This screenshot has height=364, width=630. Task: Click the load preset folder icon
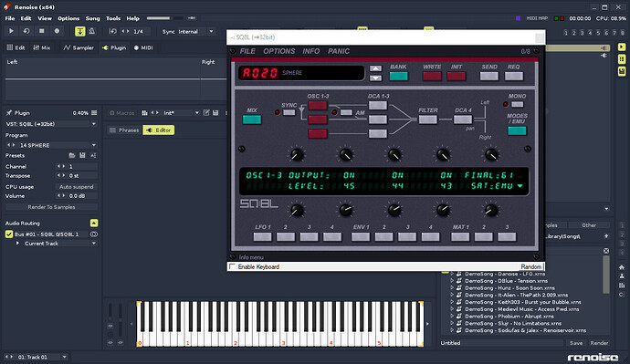[72, 155]
